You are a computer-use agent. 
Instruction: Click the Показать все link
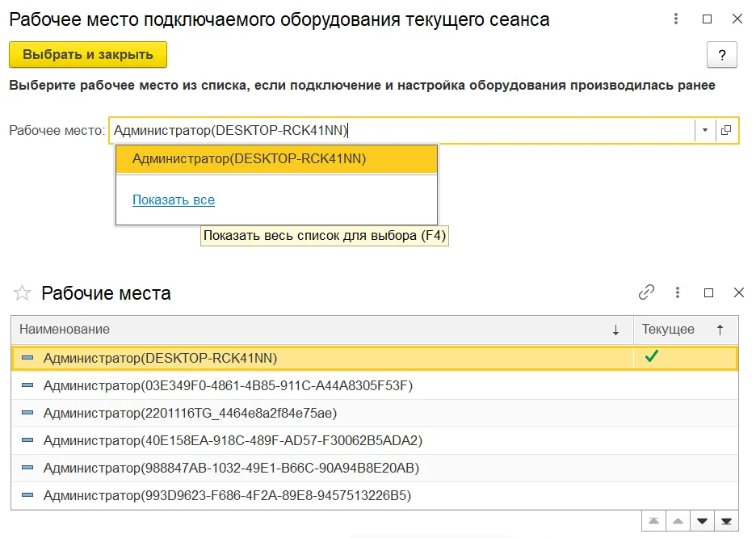point(174,200)
